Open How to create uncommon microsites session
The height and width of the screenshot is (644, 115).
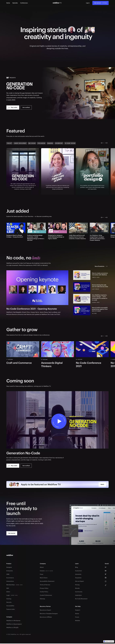pyautogui.click(x=91, y=275)
